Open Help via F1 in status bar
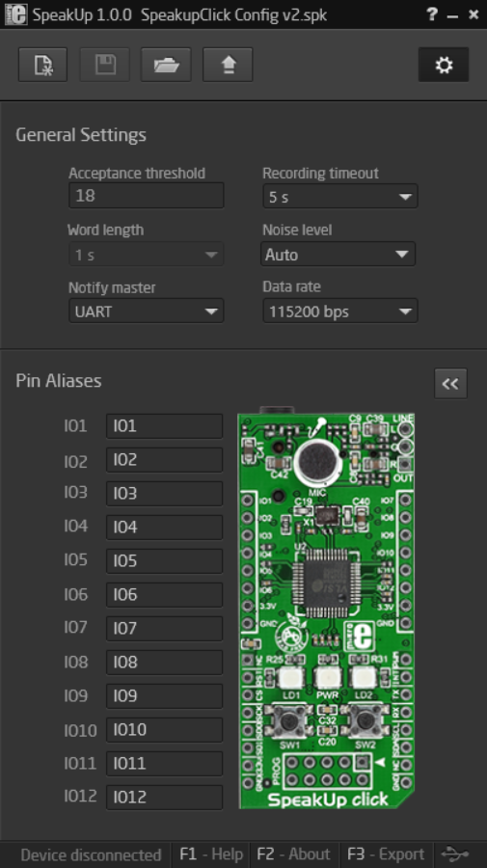 click(211, 854)
